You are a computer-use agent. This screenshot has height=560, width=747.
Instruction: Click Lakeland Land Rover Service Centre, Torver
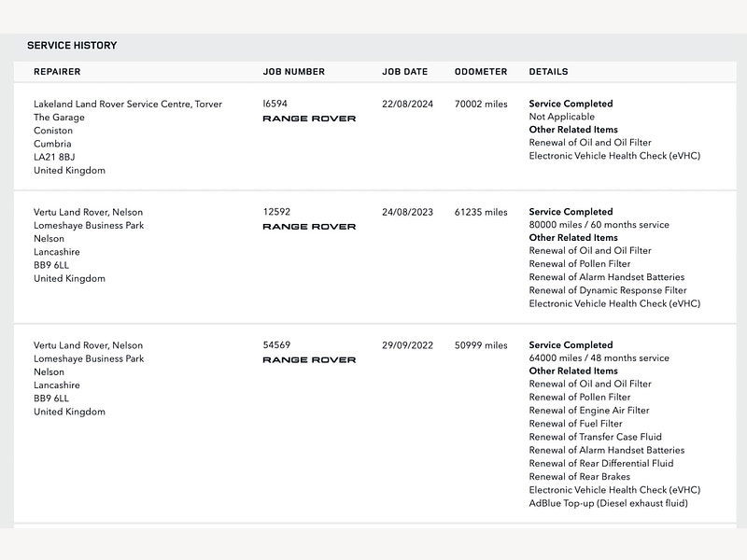(x=128, y=105)
